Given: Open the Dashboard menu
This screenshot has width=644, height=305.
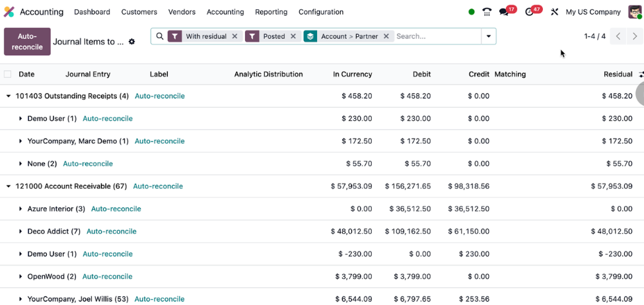Looking at the screenshot, I should [92, 12].
